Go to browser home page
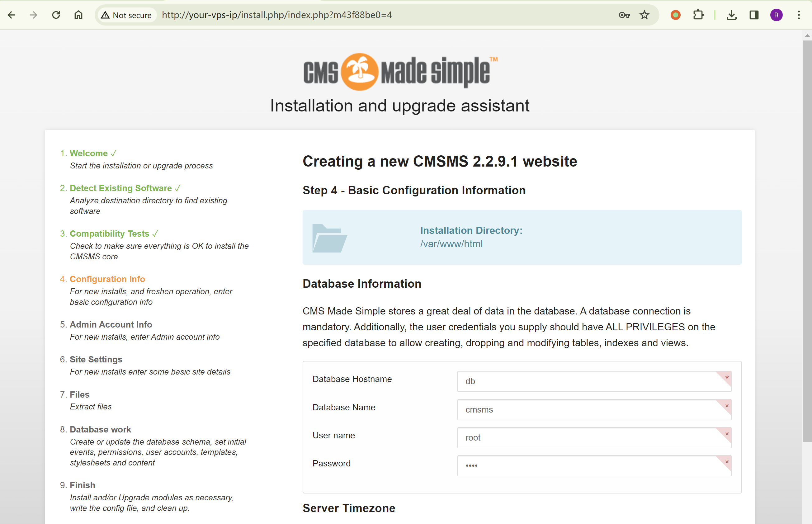This screenshot has height=524, width=812. (x=78, y=15)
